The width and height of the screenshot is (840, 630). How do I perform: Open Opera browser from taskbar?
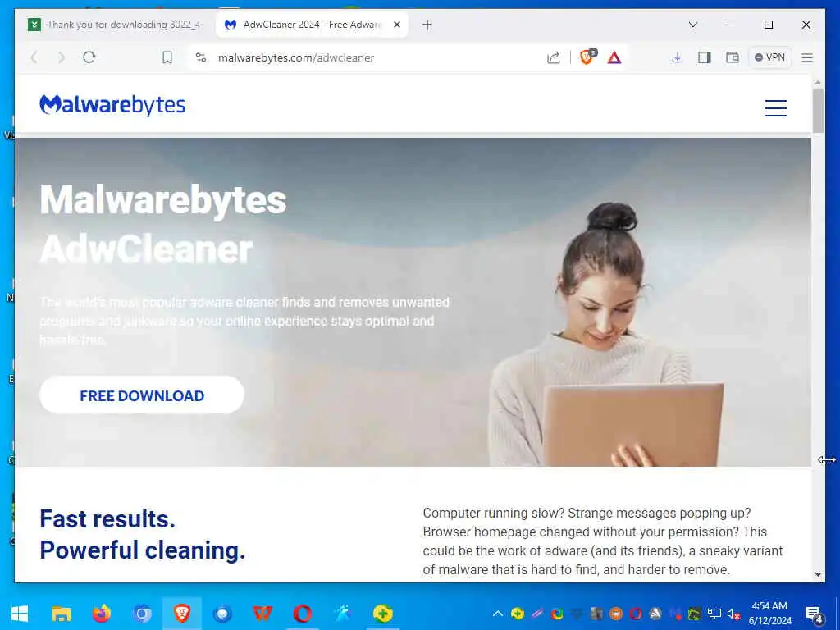click(x=303, y=614)
